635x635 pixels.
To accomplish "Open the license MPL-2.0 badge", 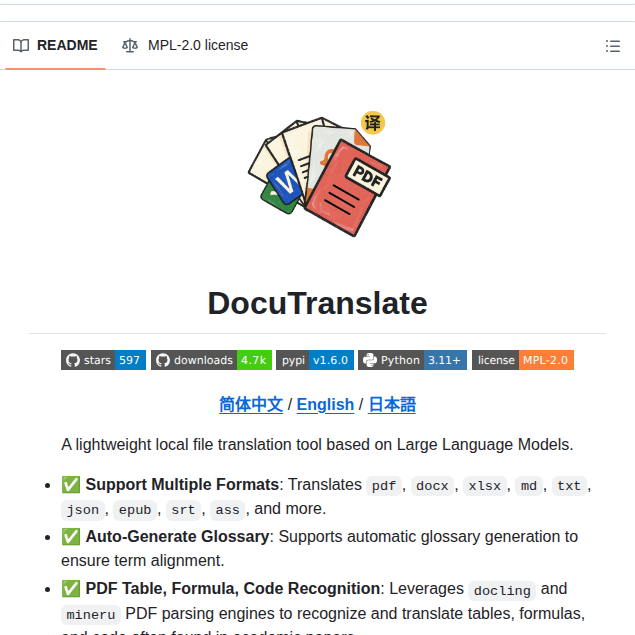I will pyautogui.click(x=523, y=360).
